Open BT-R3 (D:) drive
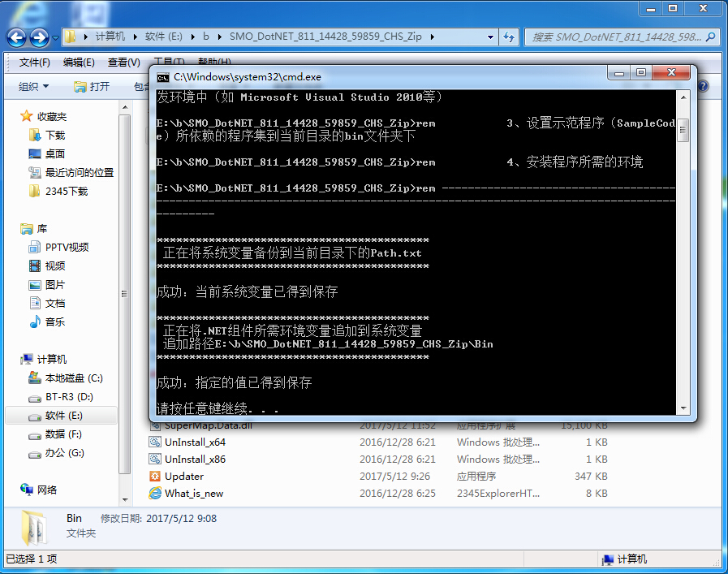The image size is (728, 574). [61, 396]
